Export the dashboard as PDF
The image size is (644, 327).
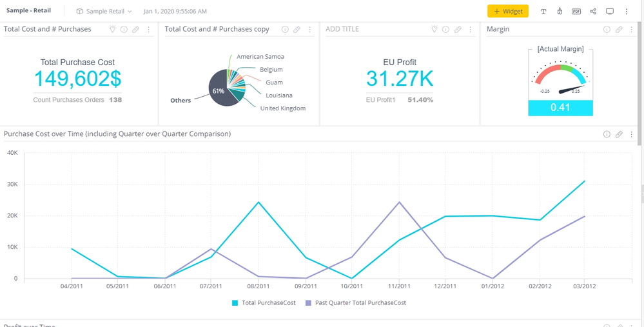(x=576, y=12)
